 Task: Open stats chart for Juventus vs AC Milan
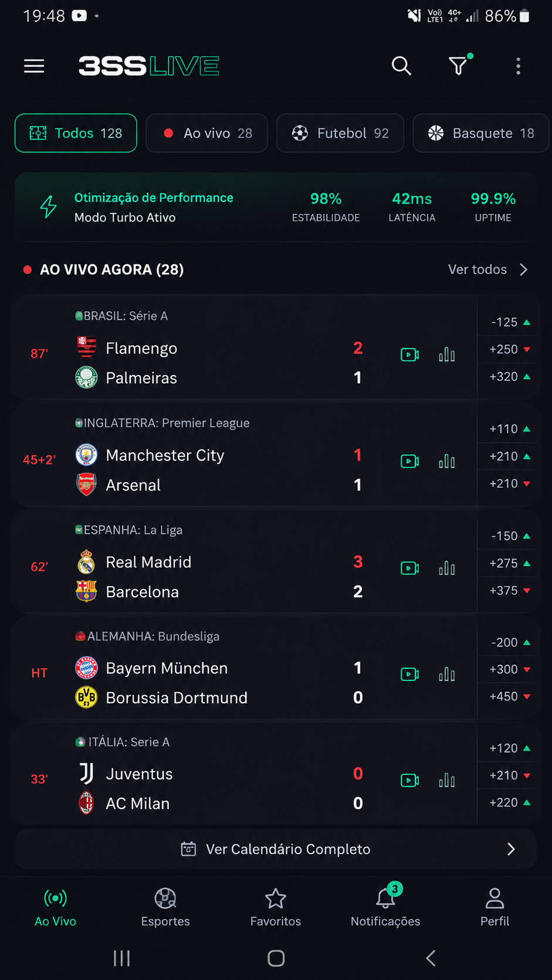pyautogui.click(x=447, y=780)
